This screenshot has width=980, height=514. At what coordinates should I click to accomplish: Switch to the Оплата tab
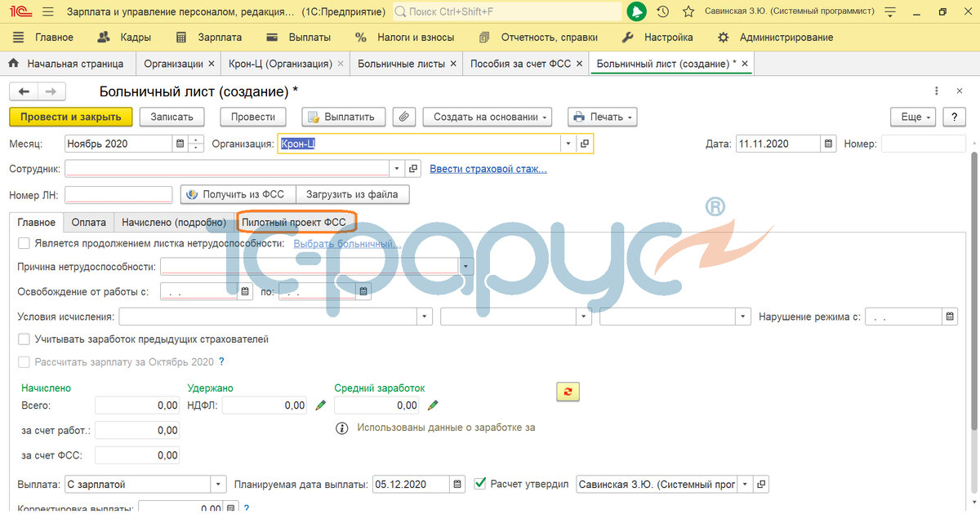coord(88,222)
